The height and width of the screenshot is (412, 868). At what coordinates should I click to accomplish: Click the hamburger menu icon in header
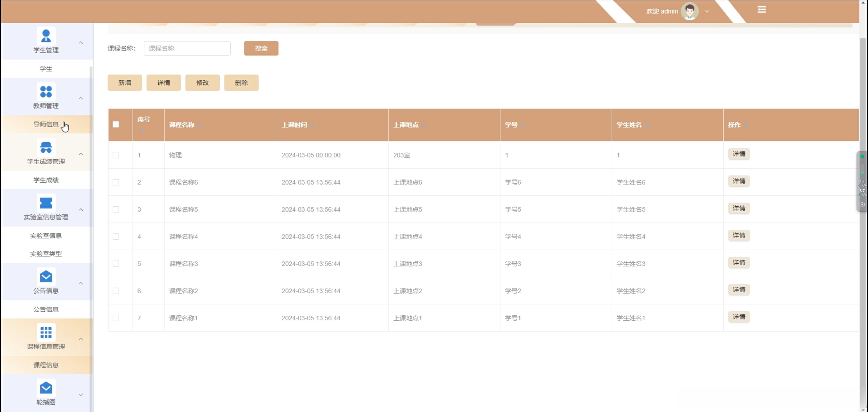[x=762, y=10]
